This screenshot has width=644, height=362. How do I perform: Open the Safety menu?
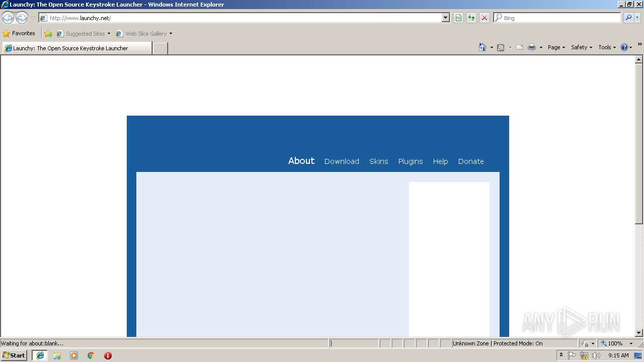(582, 47)
